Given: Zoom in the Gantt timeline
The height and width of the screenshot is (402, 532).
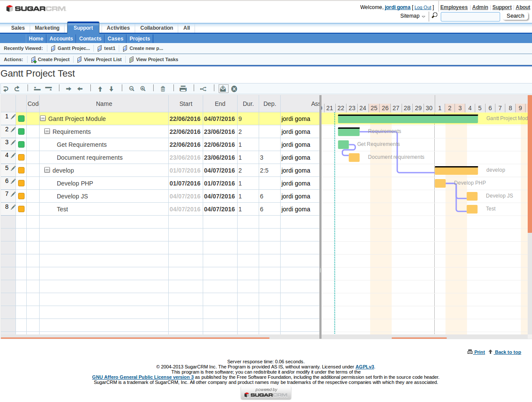Looking at the screenshot, I should [x=143, y=89].
